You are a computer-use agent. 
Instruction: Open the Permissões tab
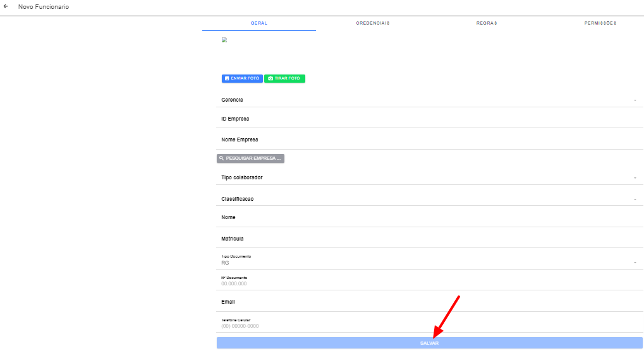tap(600, 23)
